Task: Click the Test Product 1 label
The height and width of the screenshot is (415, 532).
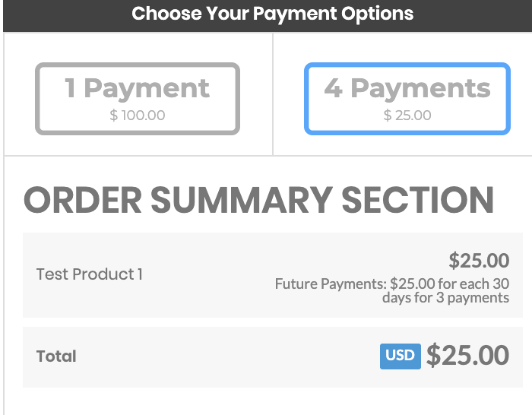Action: click(x=90, y=274)
